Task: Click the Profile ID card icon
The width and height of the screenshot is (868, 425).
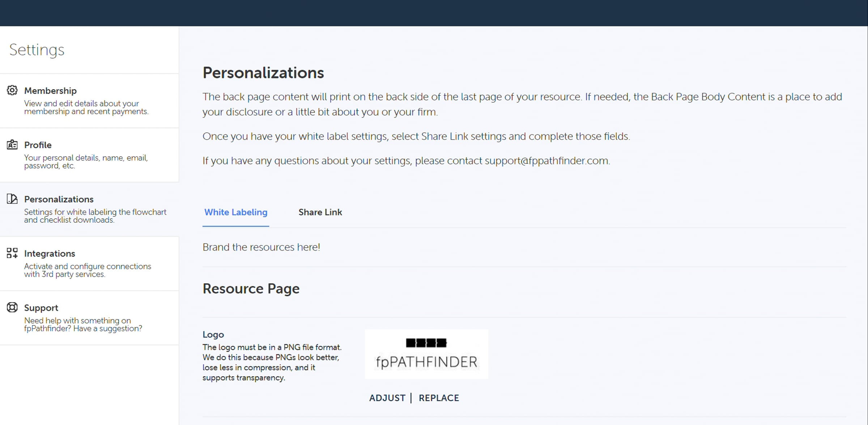Action: coord(12,145)
